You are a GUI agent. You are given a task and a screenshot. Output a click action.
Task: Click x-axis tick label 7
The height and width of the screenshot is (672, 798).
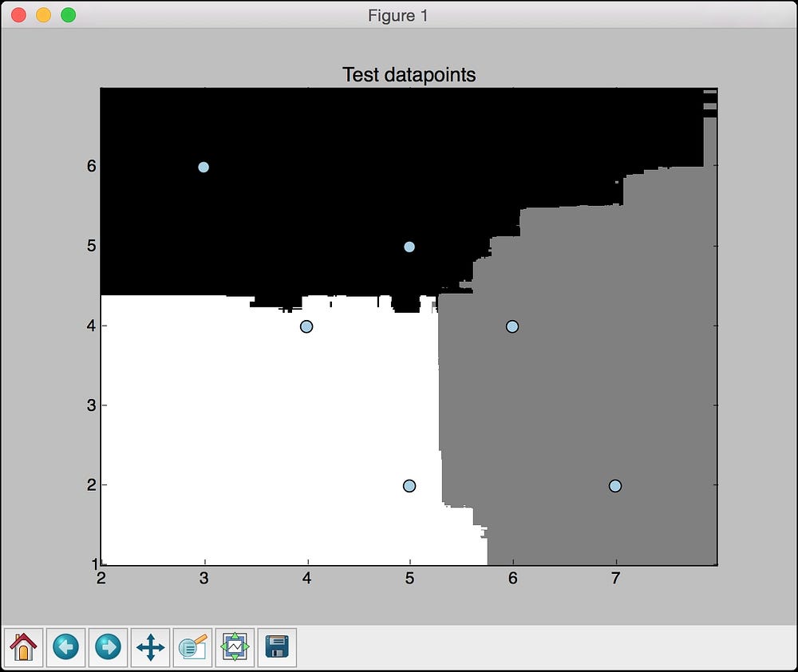pos(615,579)
